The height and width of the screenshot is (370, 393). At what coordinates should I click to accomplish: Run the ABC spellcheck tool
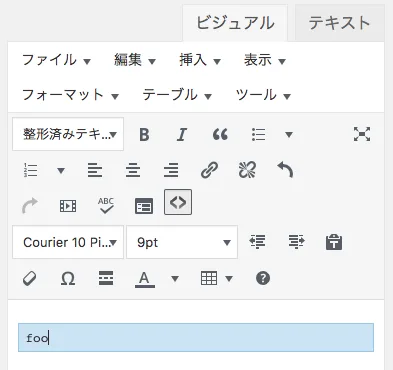[106, 206]
